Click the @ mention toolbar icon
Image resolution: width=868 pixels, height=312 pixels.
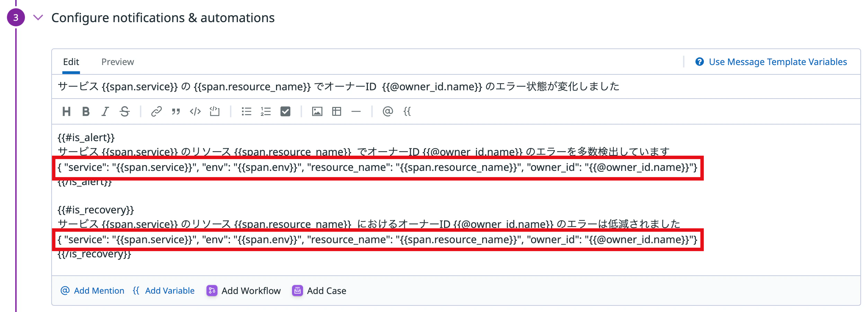(x=388, y=111)
